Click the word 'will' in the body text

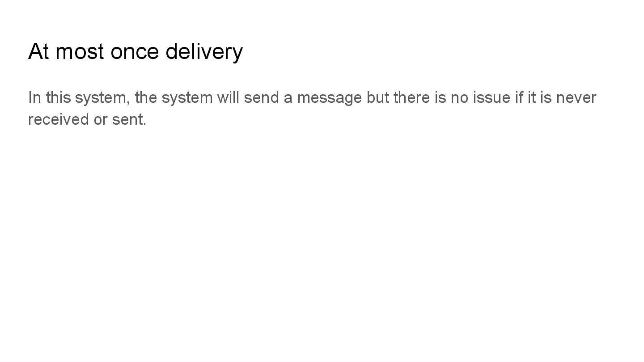pyautogui.click(x=228, y=97)
